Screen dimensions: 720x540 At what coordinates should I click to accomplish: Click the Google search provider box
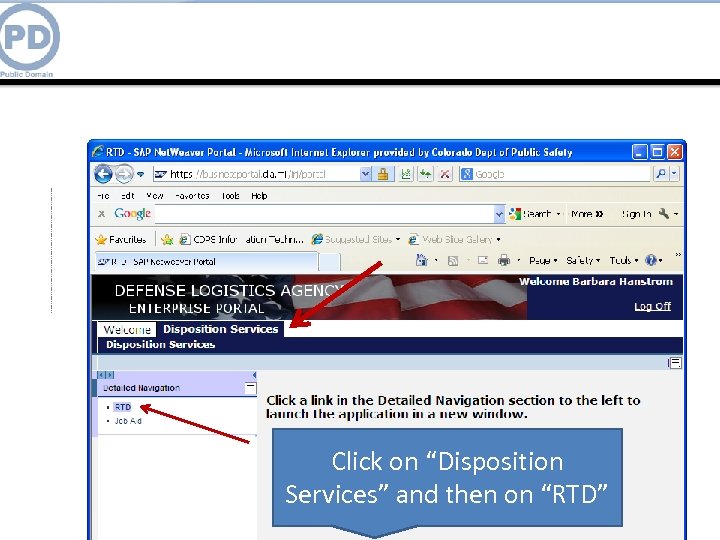(556, 174)
